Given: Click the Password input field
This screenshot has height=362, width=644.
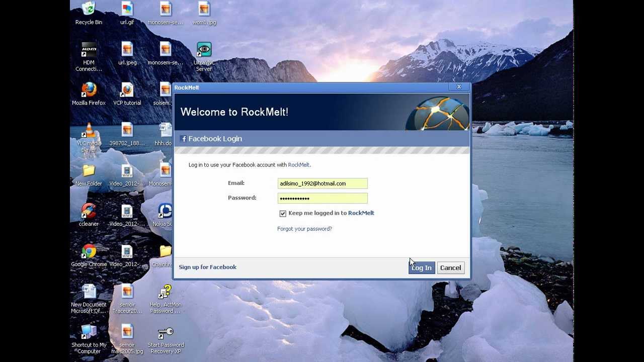Looking at the screenshot, I should 323,198.
